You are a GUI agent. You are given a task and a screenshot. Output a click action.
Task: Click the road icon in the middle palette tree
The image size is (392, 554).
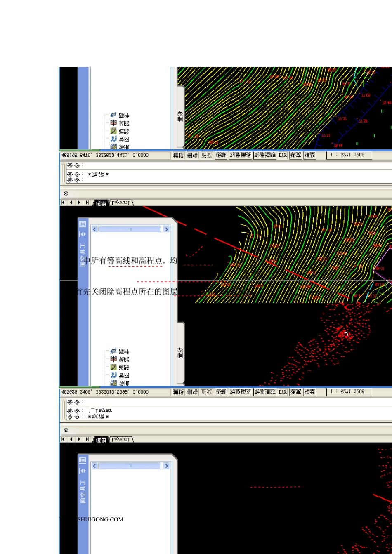tap(113, 367)
